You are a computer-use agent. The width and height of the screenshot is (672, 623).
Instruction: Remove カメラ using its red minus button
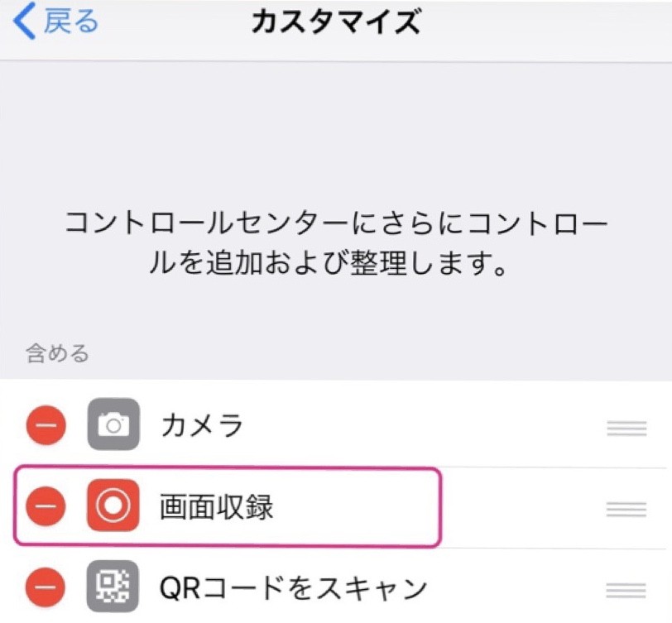point(46,426)
